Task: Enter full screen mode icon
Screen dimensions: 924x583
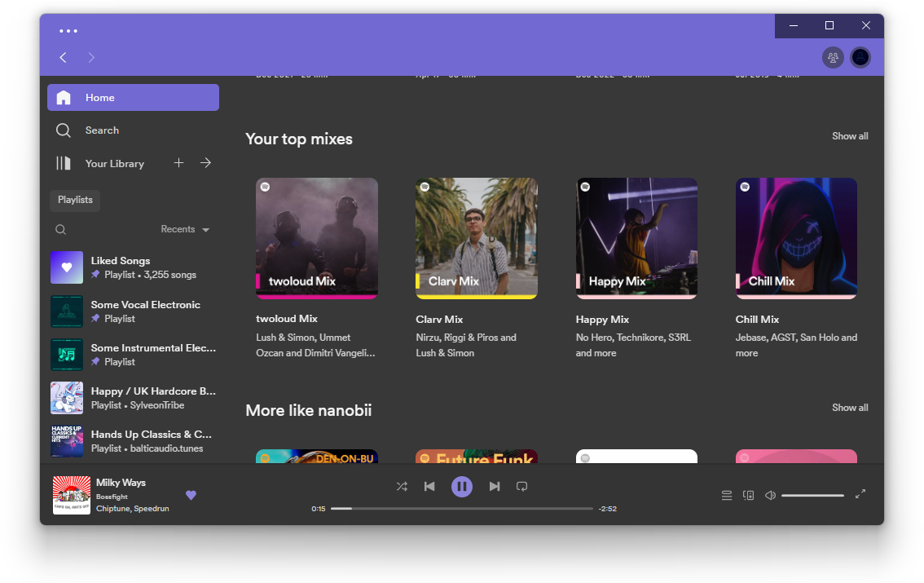Action: pyautogui.click(x=860, y=494)
